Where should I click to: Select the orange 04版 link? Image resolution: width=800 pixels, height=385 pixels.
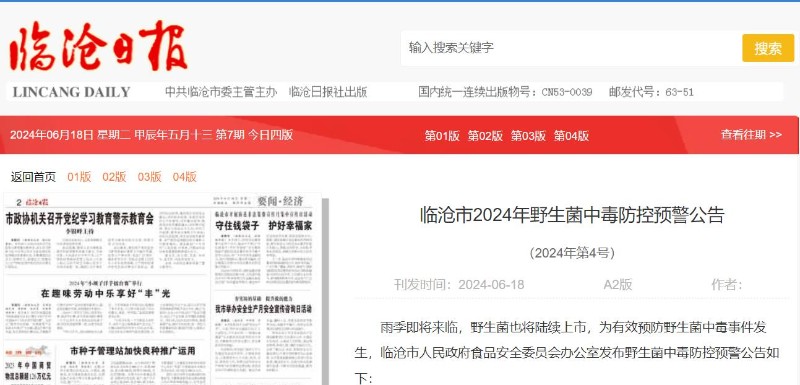click(x=185, y=177)
